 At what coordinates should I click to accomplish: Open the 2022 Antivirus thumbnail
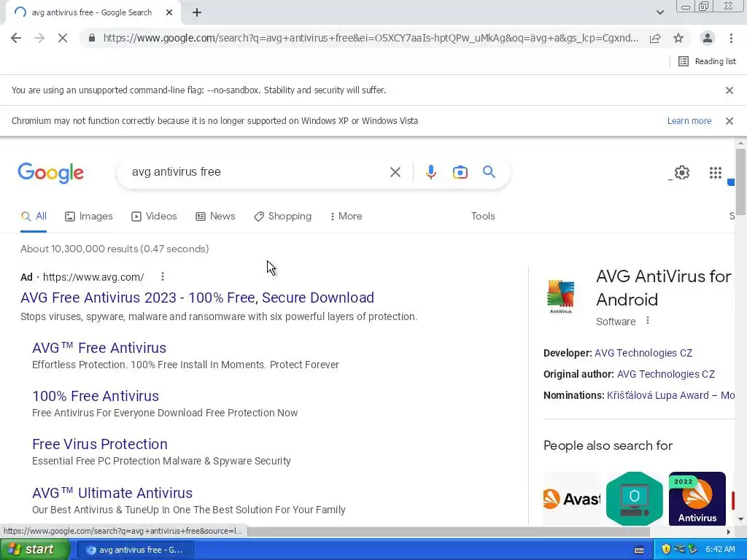(697, 499)
